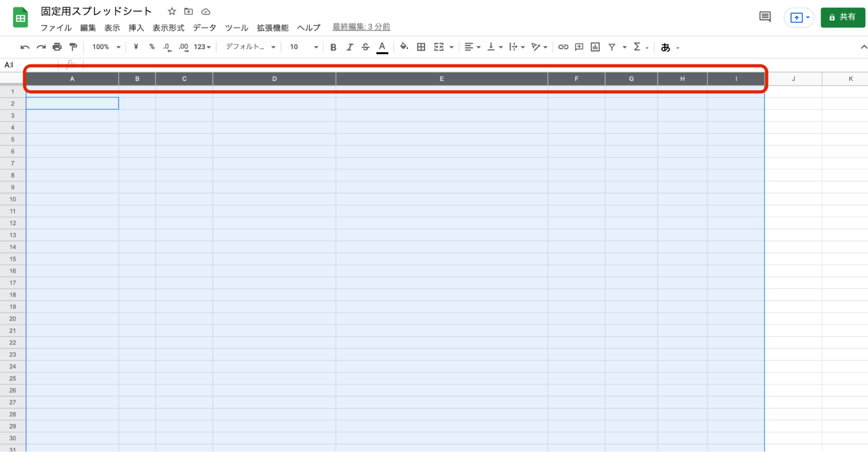Toggle bold formatting

click(333, 47)
